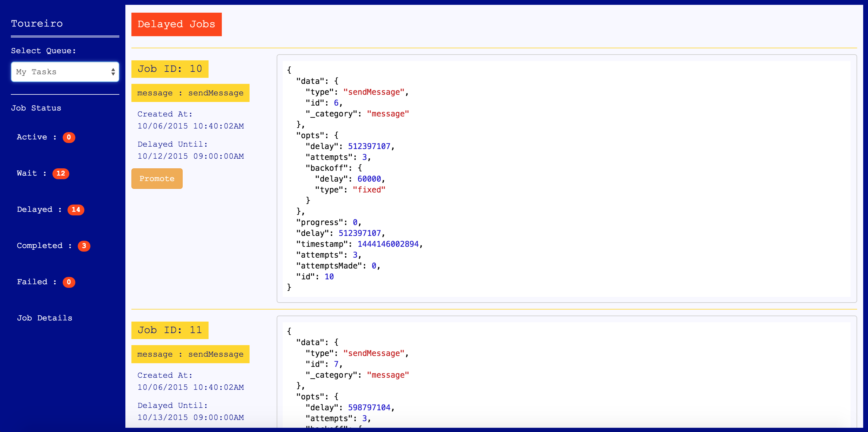Click the Delayed Jobs header
The image size is (868, 432).
(176, 24)
